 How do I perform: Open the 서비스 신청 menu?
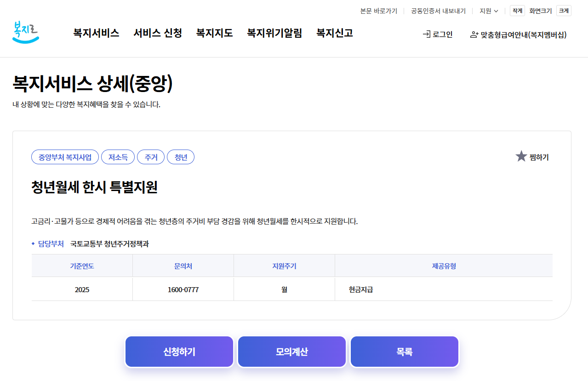[x=157, y=33]
